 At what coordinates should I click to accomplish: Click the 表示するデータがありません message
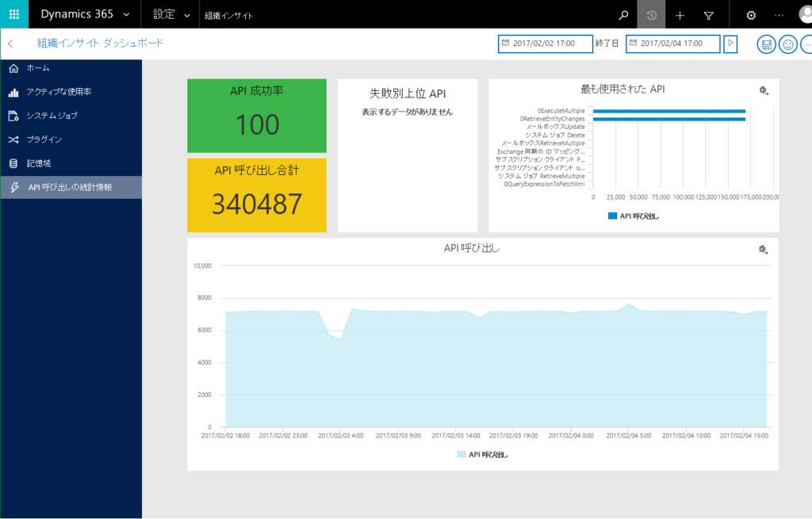407,112
